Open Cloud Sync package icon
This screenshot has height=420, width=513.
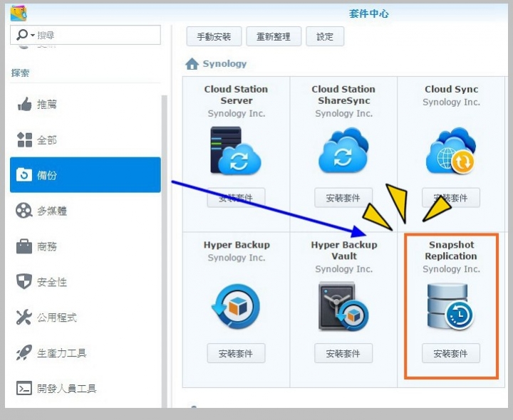pyautogui.click(x=451, y=151)
